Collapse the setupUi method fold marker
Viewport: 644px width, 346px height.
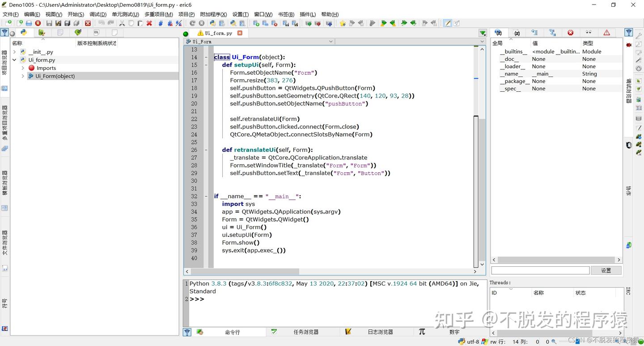tap(206, 64)
